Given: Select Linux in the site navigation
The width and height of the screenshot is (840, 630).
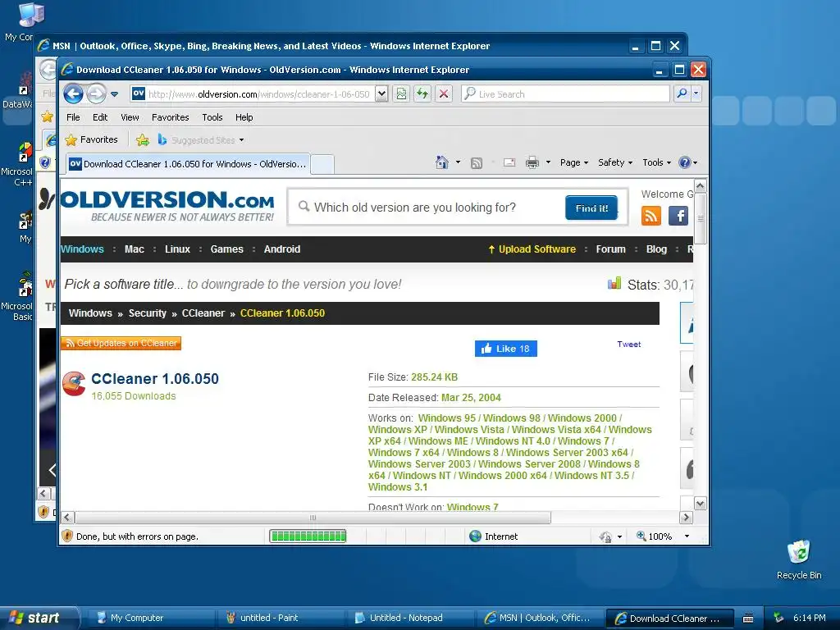Looking at the screenshot, I should (177, 249).
